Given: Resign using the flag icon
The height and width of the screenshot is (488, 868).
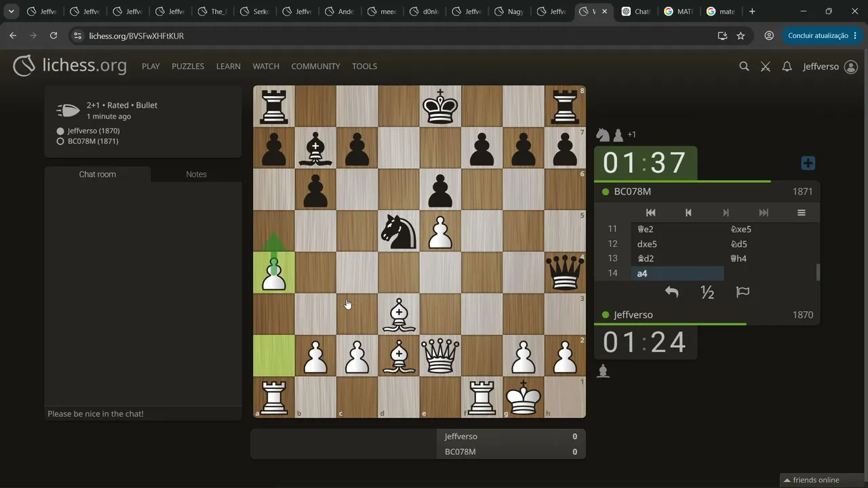Looking at the screenshot, I should (743, 292).
